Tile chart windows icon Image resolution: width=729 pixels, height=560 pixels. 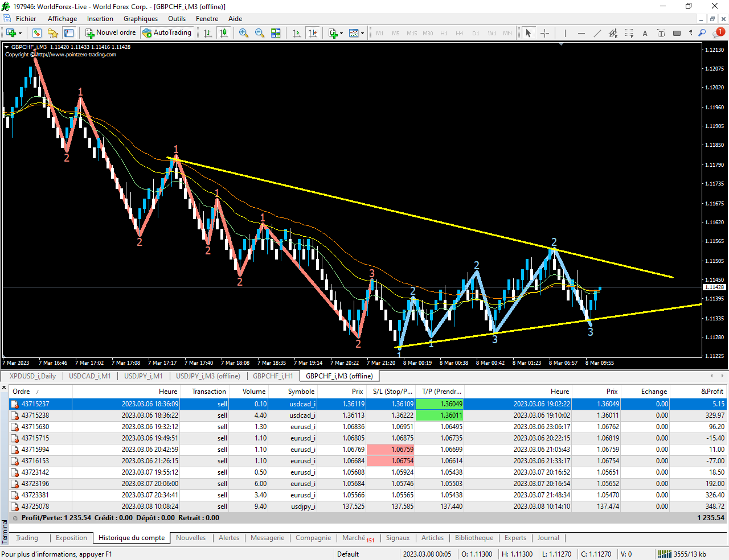276,33
